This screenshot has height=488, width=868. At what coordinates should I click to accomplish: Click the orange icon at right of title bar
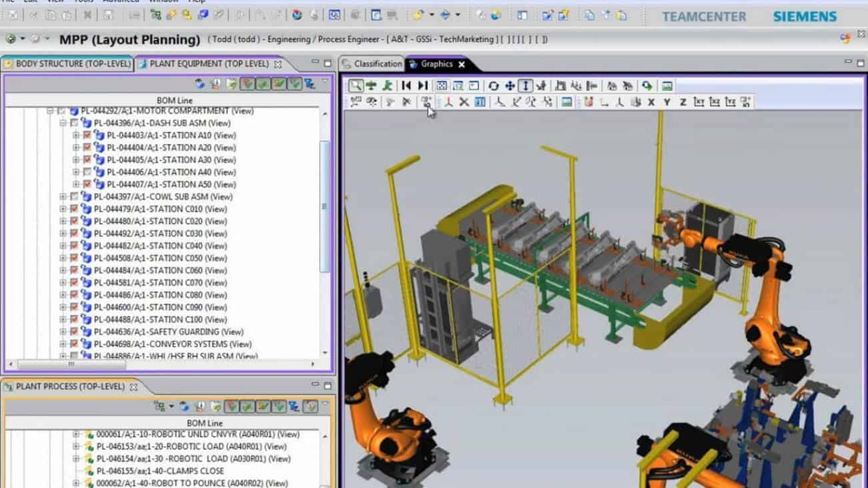tap(846, 39)
